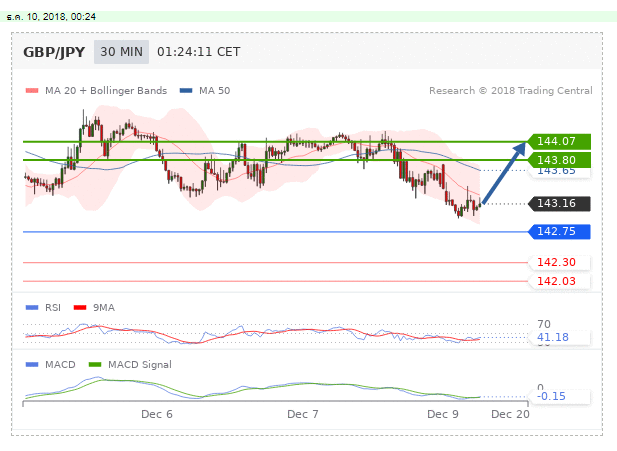Select the 30 MIN timeframe badge
This screenshot has width=617, height=451.
(x=120, y=53)
